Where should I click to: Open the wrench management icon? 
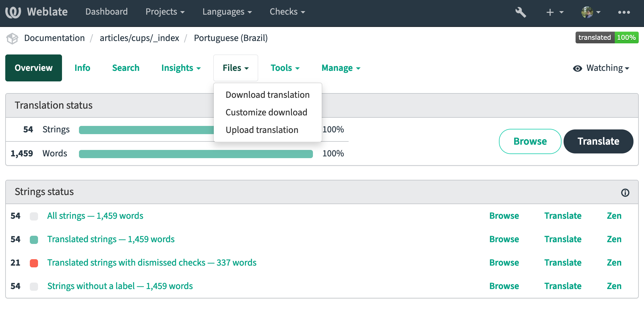click(x=521, y=12)
